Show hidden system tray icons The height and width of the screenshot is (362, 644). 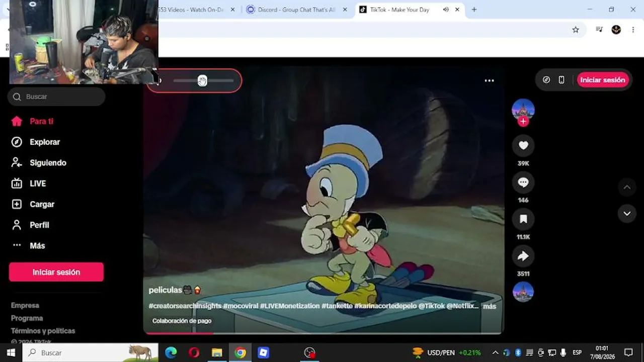[x=495, y=352]
